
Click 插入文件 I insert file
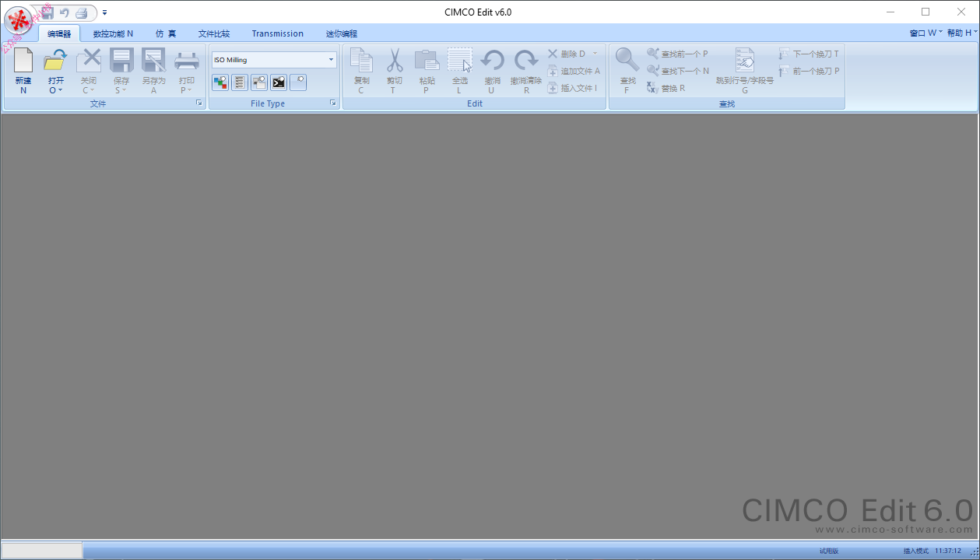click(572, 88)
